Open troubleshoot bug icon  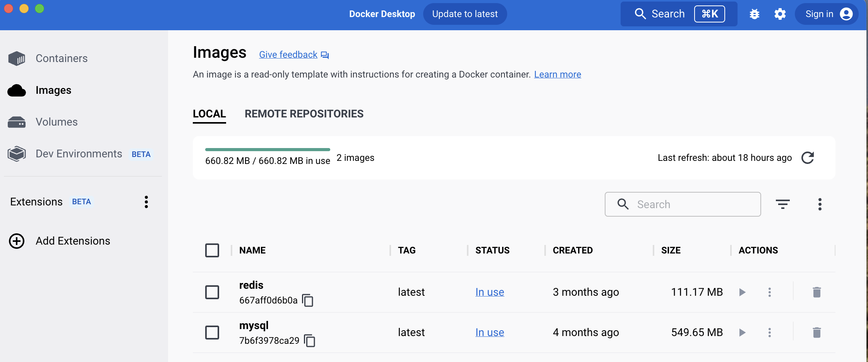coord(755,14)
